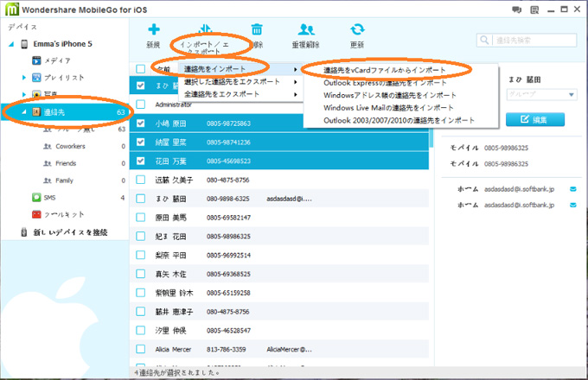The image size is (588, 380).
Task: Check the 汐里 伸俣 contact checkbox
Action: [x=141, y=330]
